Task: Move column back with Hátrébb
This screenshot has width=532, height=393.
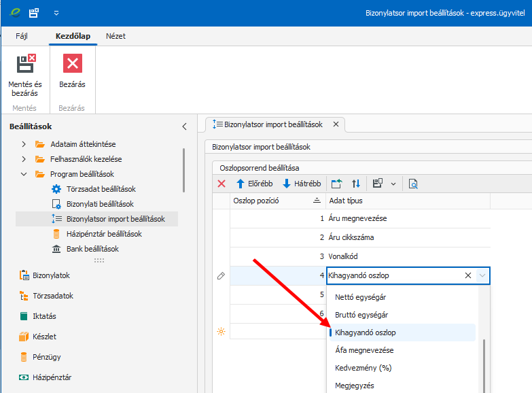Action: pos(301,184)
